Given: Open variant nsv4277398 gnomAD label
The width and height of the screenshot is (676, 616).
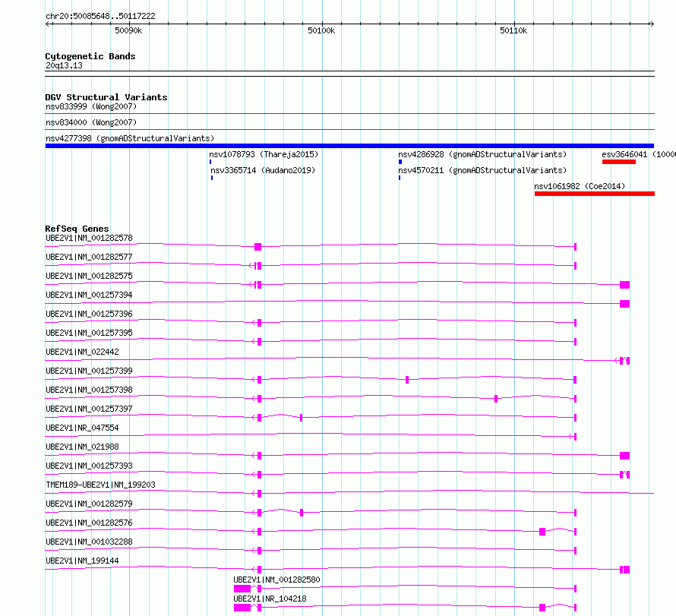Looking at the screenshot, I should (x=130, y=138).
